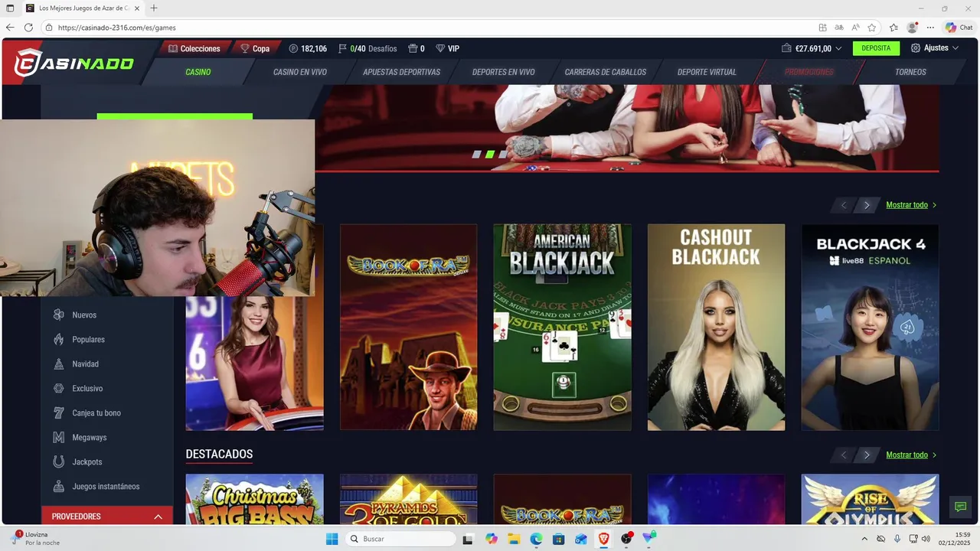Open a new browser tab
This screenshot has height=551, width=980.
[x=154, y=8]
